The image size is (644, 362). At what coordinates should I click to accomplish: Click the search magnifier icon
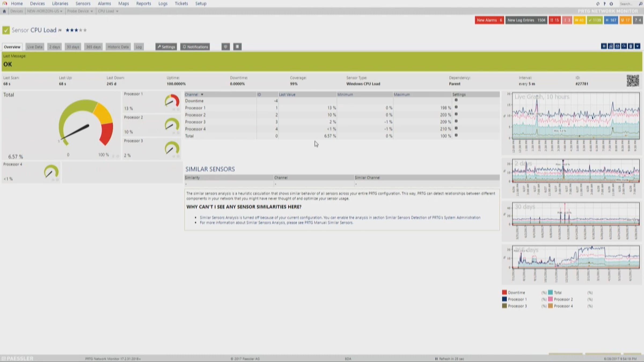641,4
